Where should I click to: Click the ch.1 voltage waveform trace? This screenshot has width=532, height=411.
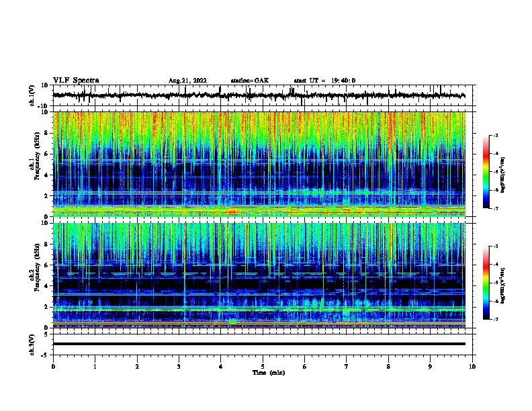(x=259, y=95)
